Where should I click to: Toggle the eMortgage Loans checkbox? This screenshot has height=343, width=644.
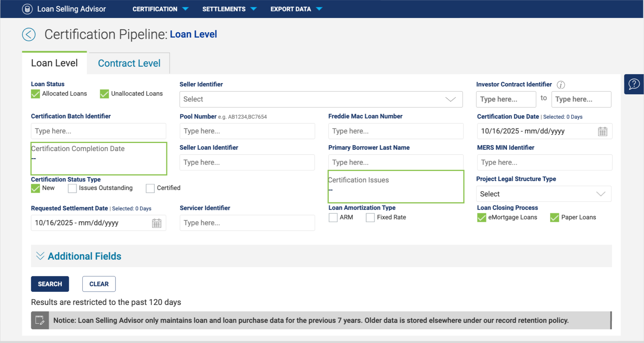482,217
